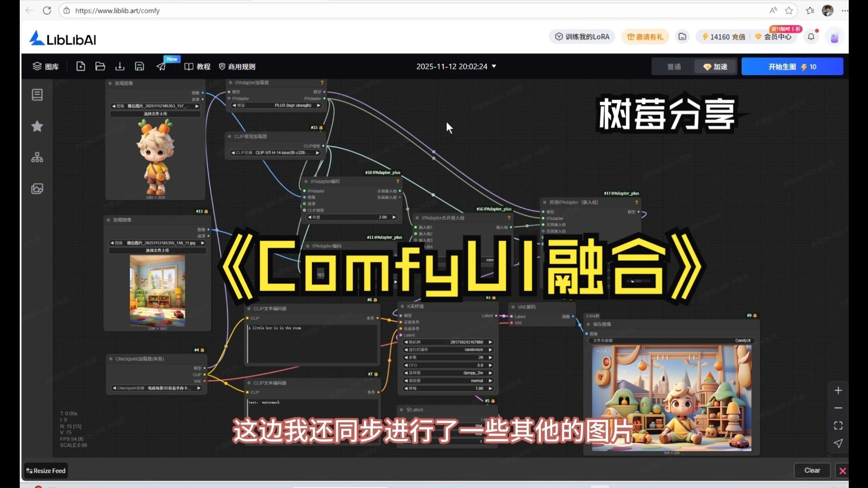
Task: Click 训练我的LoRA button
Action: pyautogui.click(x=582, y=37)
